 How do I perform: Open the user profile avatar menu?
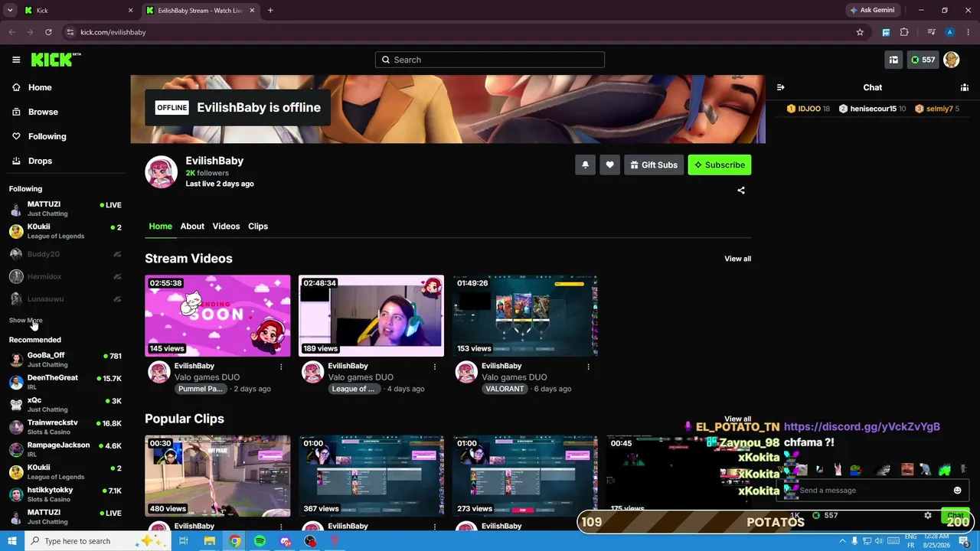click(x=952, y=60)
